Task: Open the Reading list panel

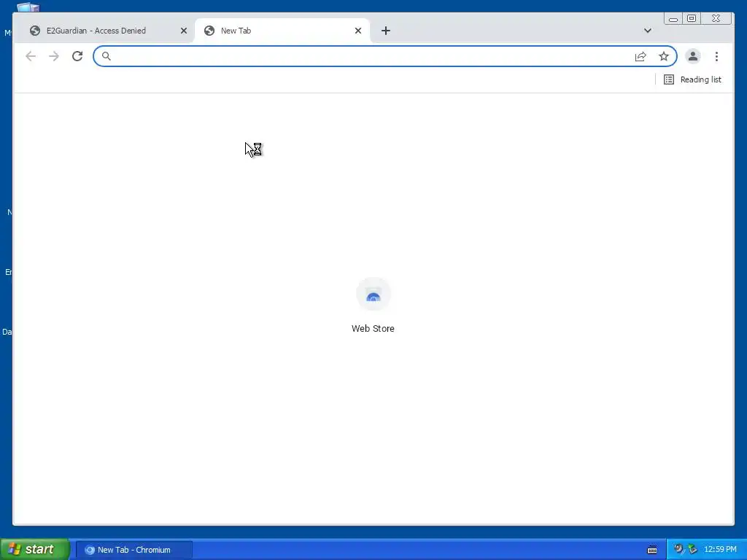Action: (692, 79)
